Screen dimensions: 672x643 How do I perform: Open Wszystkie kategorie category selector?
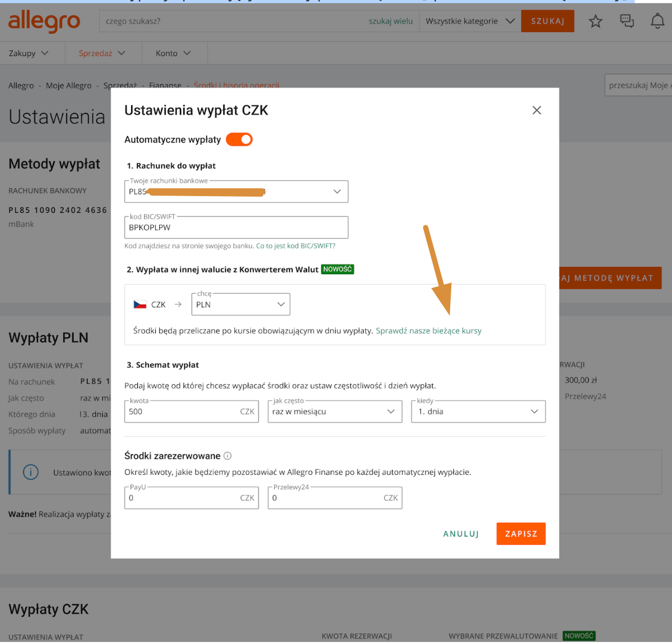[x=470, y=22]
